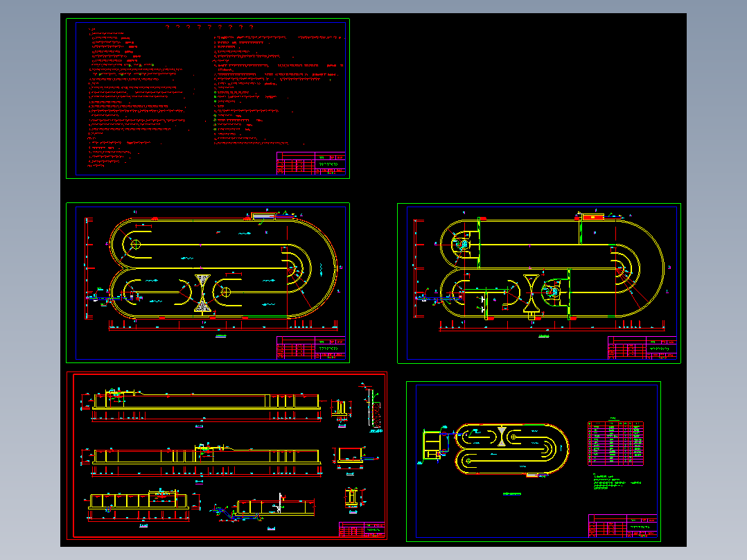Click the magenta equipment table in the bottom-right sheet

point(615,444)
